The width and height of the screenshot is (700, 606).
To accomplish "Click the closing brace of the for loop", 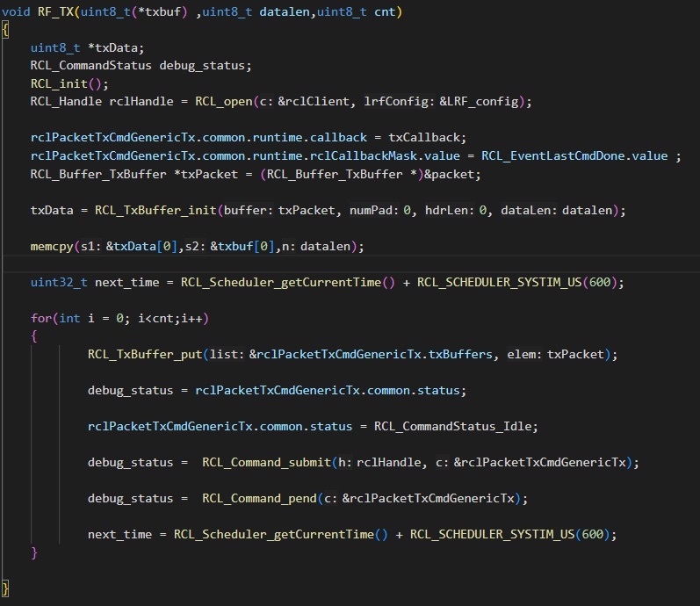I will point(34,552).
